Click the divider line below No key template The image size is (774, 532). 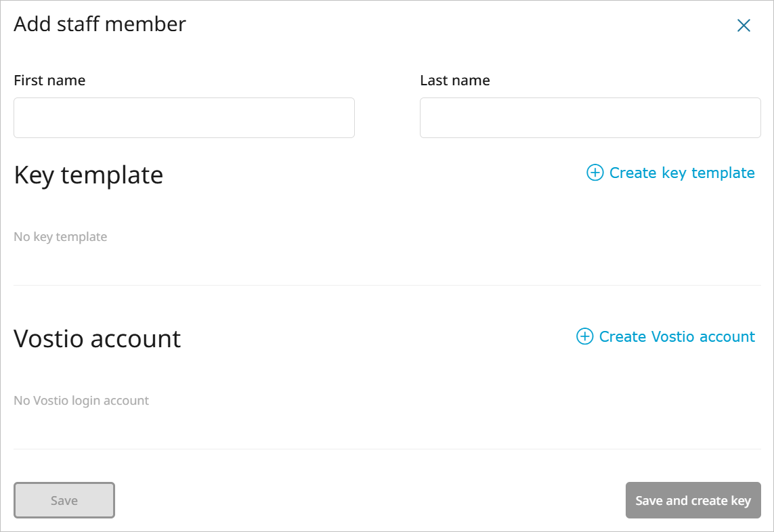[x=387, y=285]
